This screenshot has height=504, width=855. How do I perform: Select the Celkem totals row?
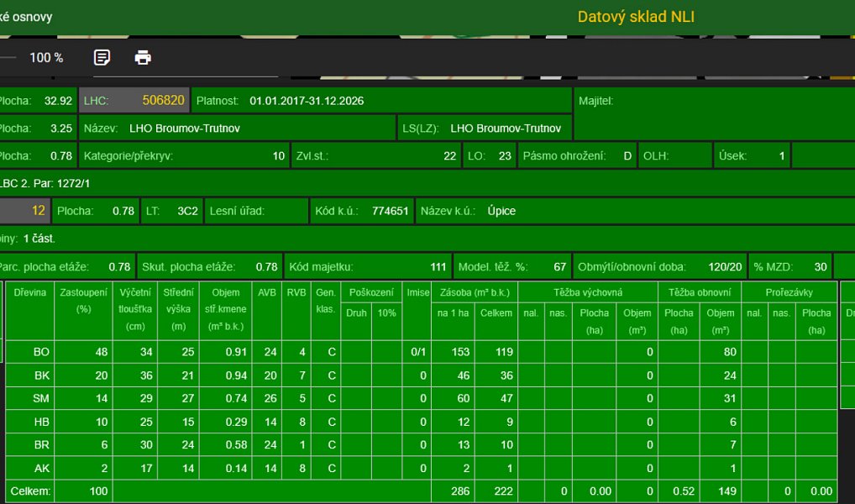coord(421,491)
